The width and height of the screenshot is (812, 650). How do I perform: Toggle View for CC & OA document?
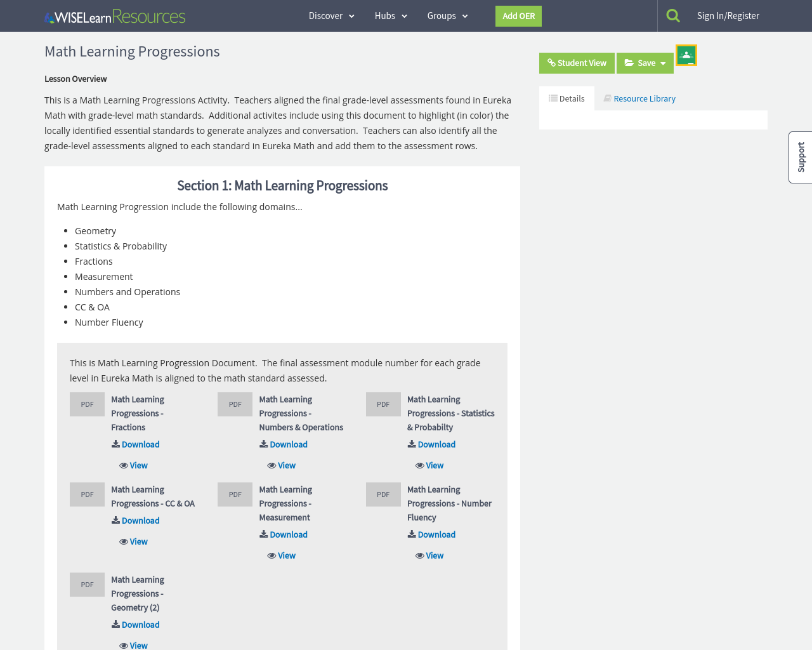click(x=133, y=541)
